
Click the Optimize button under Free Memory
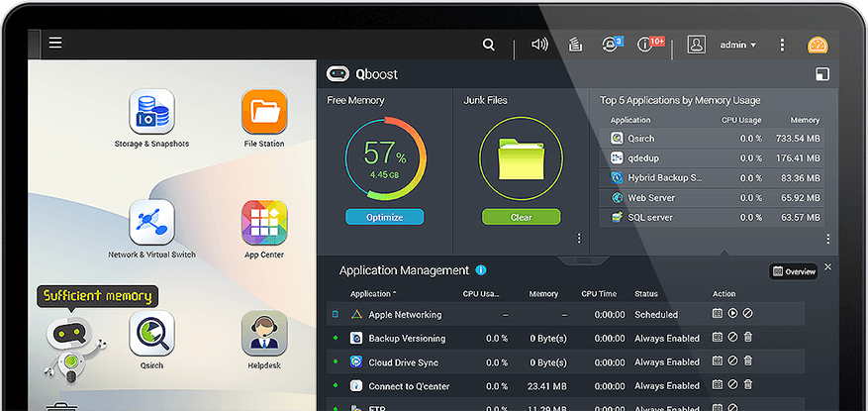point(384,217)
